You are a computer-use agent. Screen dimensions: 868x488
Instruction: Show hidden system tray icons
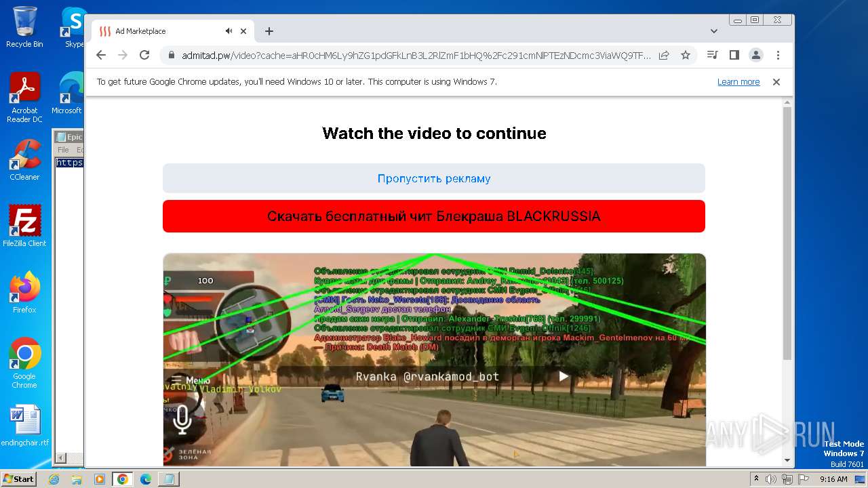tap(756, 479)
